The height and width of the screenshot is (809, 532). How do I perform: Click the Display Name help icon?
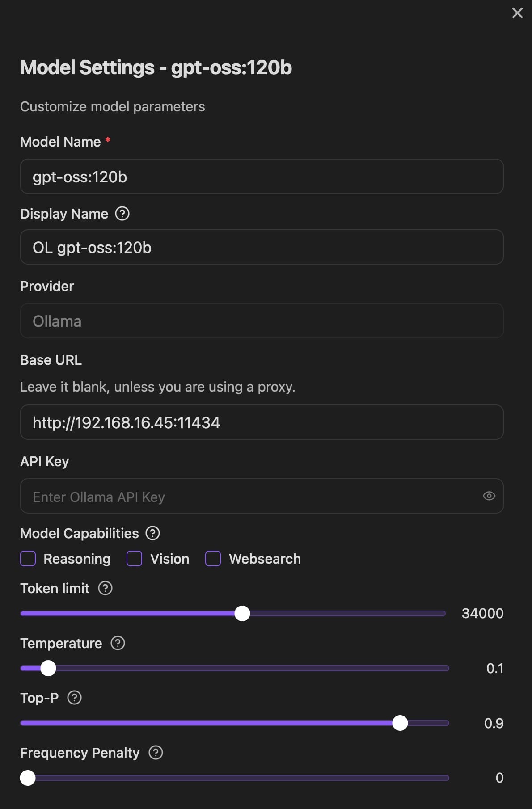pos(122,214)
